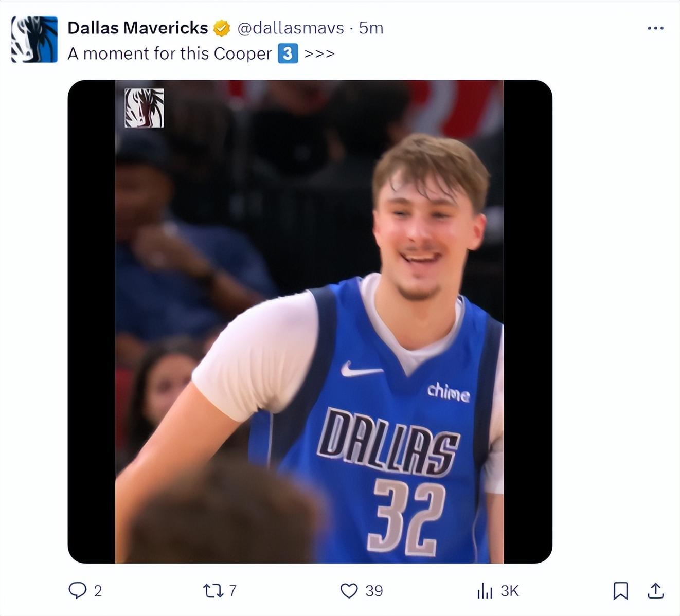This screenshot has height=616, width=680.
Task: Click the Mavericks logo watermark in video
Action: coord(145,108)
